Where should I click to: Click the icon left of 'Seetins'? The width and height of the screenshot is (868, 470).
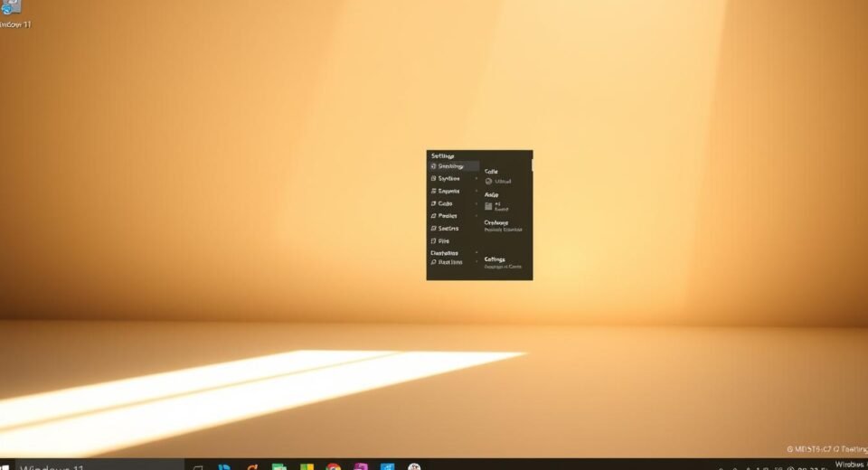433,229
